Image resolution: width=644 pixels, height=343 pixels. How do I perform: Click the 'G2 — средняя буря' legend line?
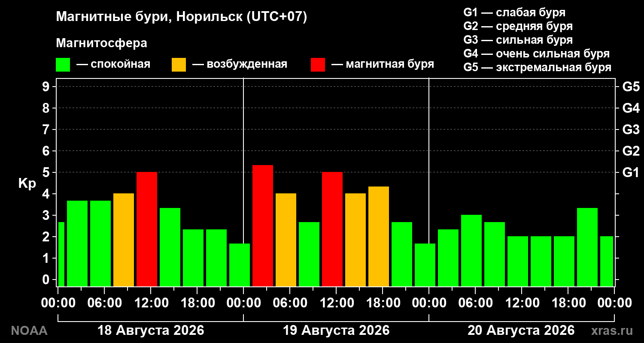(x=518, y=26)
